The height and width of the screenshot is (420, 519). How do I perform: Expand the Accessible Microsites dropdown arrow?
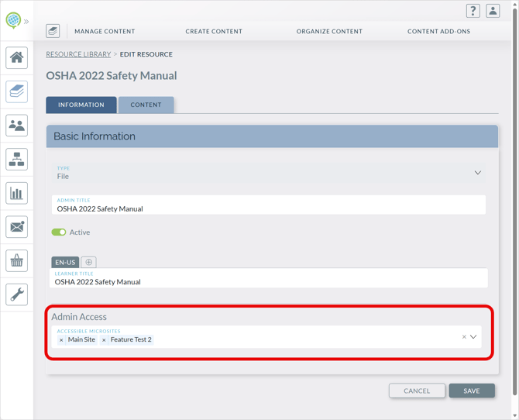pos(474,337)
